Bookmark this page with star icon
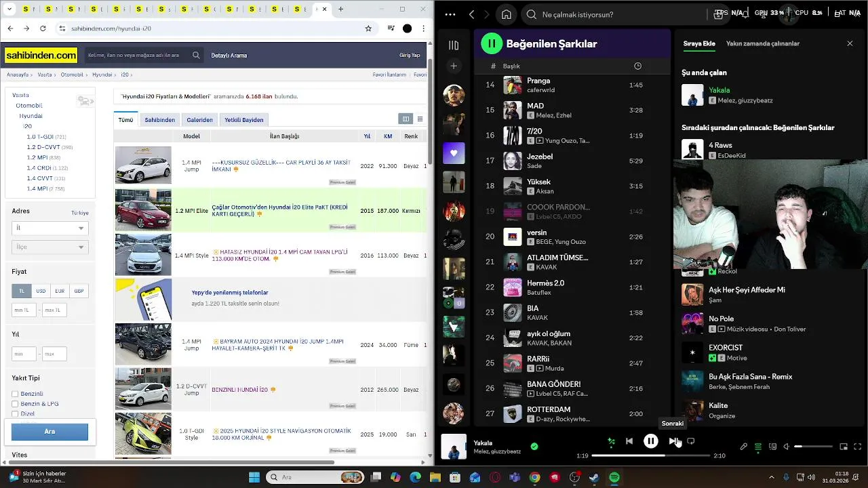868x488 pixels. (368, 28)
